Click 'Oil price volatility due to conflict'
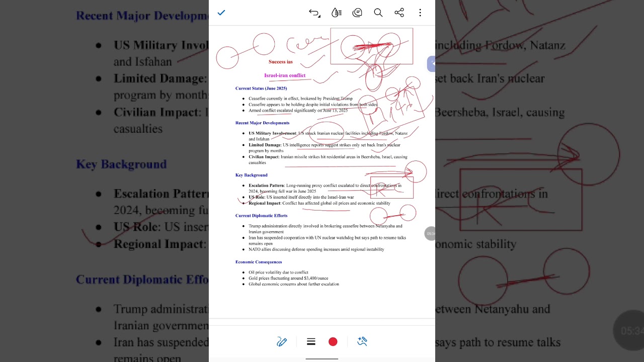The image size is (644, 362). click(278, 273)
